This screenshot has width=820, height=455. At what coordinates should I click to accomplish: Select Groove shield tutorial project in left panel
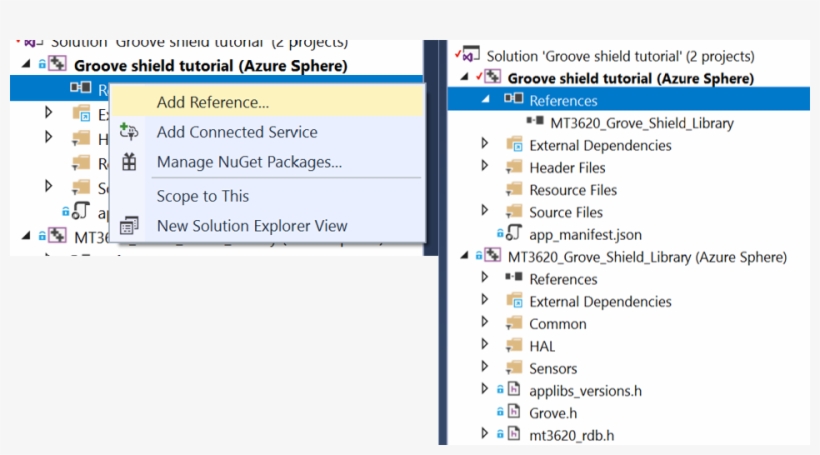point(210,65)
